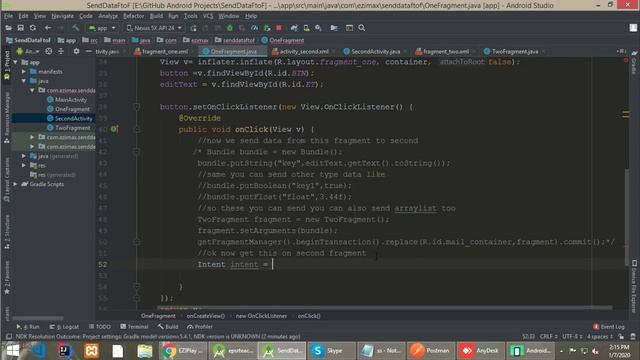Open the AVD Manager icon
Image resolution: width=640 pixels, height=360 pixels.
306,28
